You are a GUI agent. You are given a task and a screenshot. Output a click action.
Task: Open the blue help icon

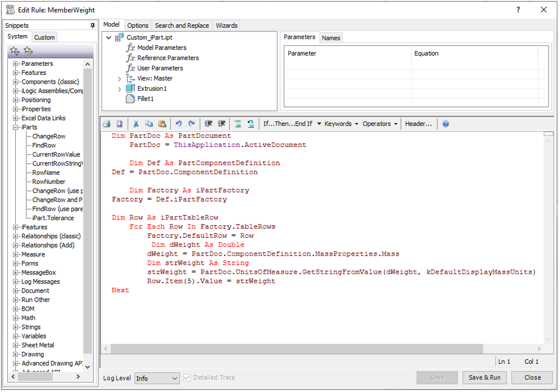pyautogui.click(x=446, y=124)
